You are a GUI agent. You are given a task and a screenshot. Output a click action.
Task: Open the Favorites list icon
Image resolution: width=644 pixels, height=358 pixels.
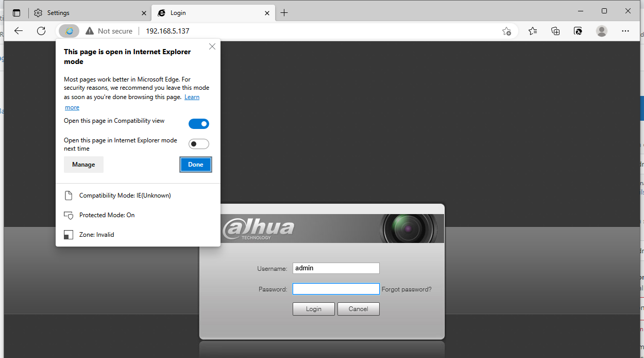[x=532, y=31]
